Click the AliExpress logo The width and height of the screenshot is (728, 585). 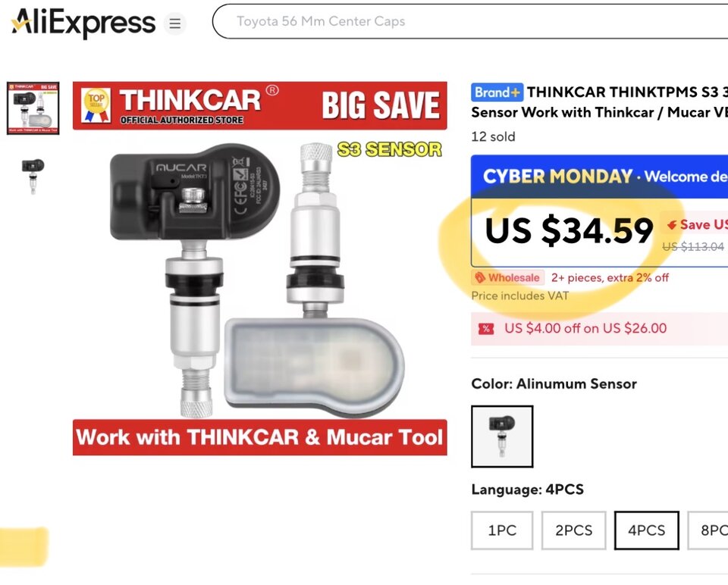coord(83,23)
